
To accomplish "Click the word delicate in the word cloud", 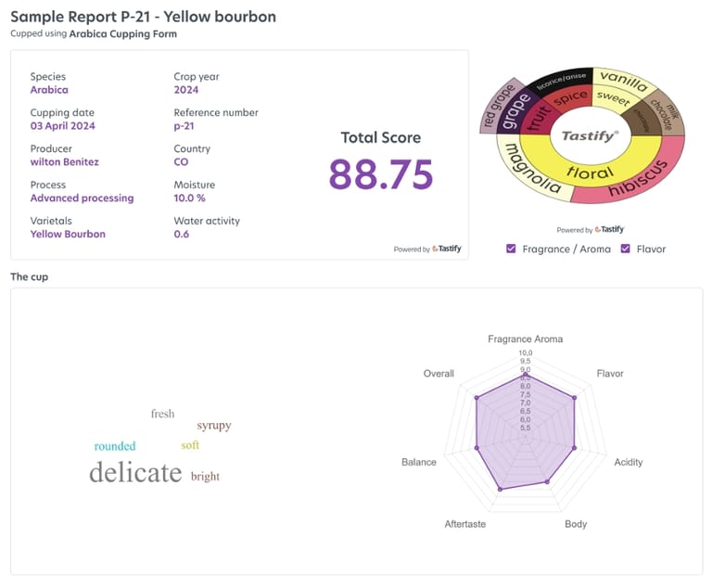I will pos(135,472).
